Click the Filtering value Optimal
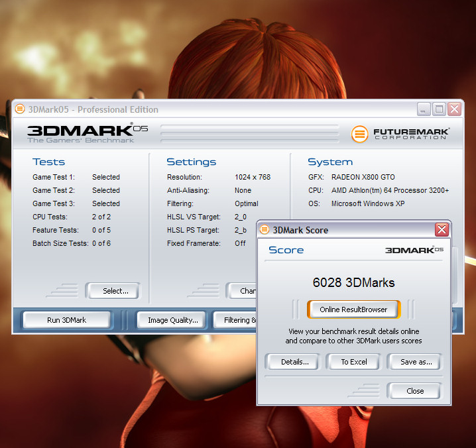Screen dimensions: 476x448 247,203
